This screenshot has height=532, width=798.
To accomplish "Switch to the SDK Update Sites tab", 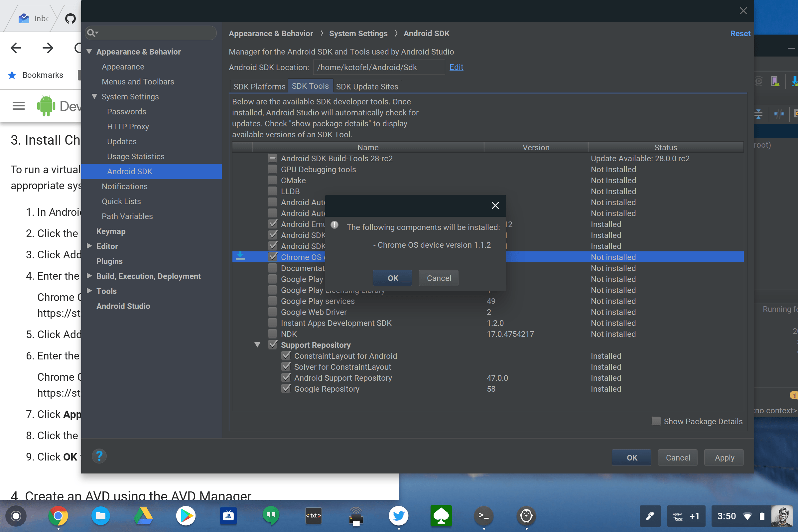I will click(367, 86).
